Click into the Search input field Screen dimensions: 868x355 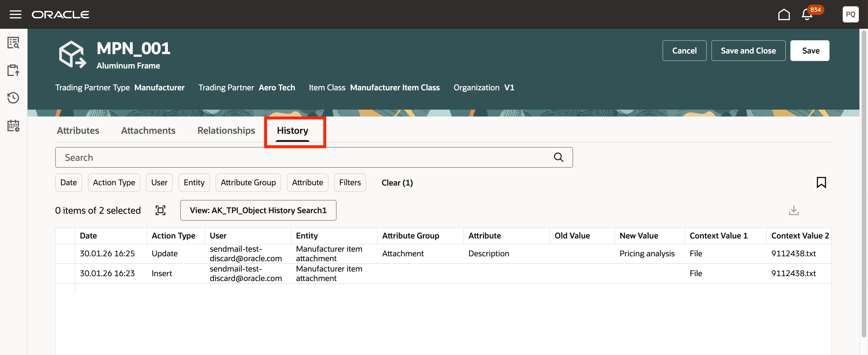tap(303, 157)
